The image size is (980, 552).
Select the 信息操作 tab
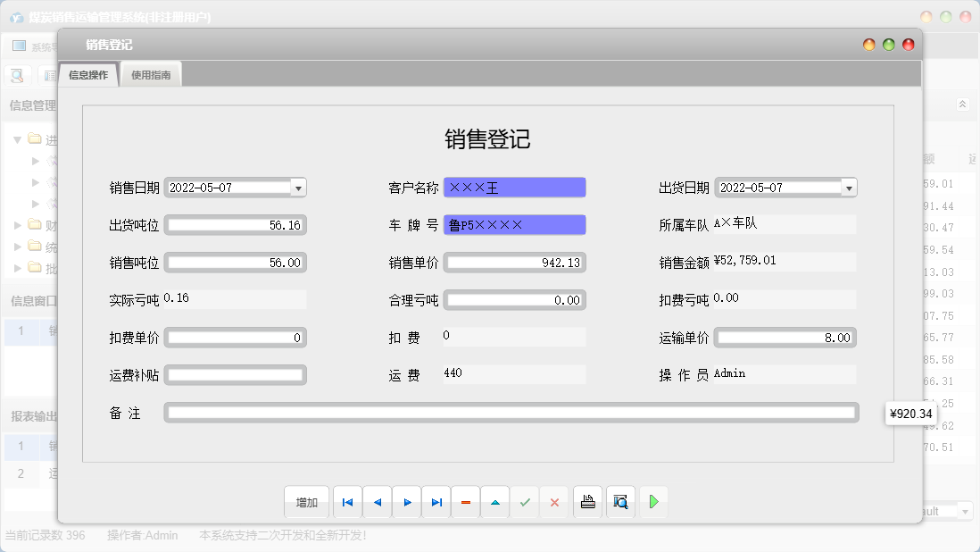(x=87, y=75)
